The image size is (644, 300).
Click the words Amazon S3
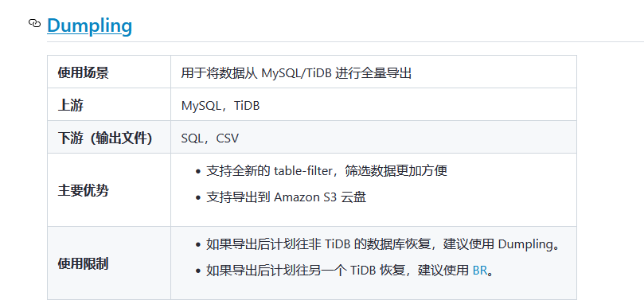(x=305, y=197)
